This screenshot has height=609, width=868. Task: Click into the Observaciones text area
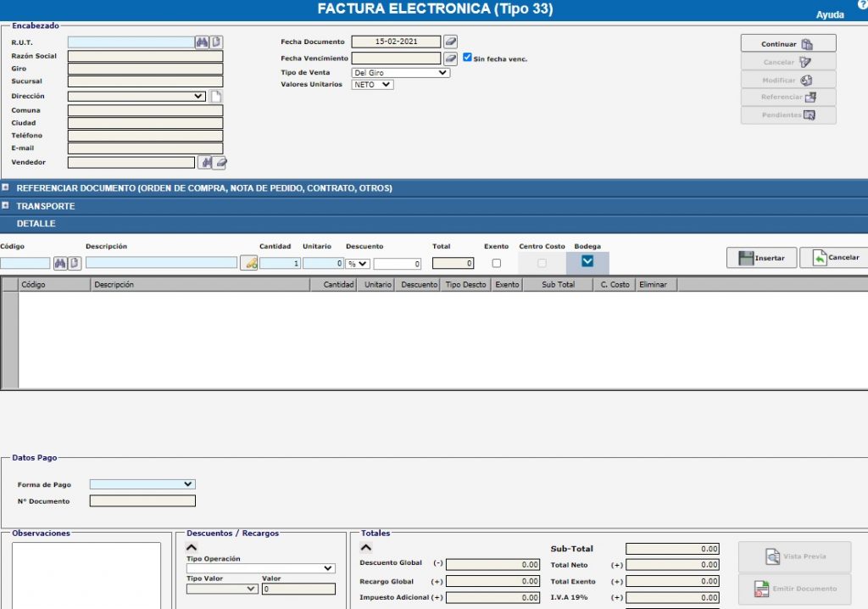coord(86,575)
